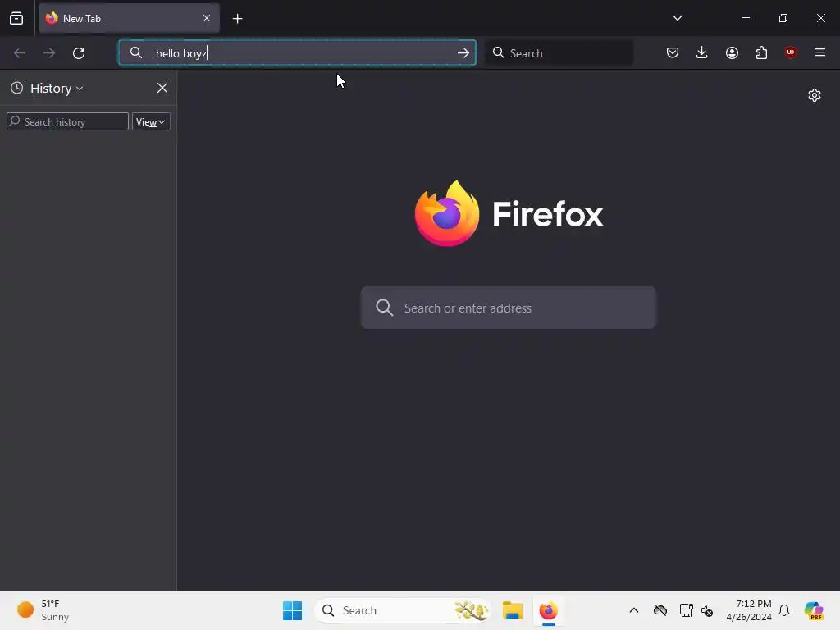Focus the toolbar Search box
The width and height of the screenshot is (840, 630).
(559, 53)
